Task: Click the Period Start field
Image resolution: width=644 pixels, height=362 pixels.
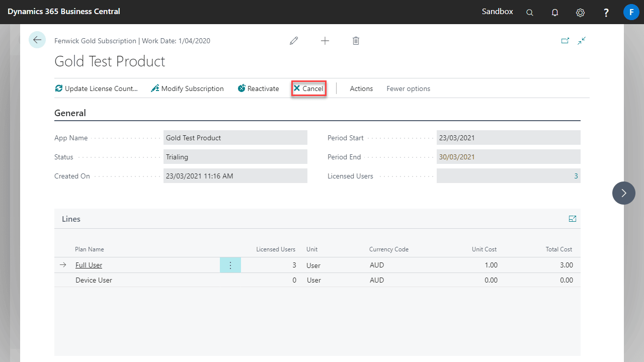Action: click(508, 138)
